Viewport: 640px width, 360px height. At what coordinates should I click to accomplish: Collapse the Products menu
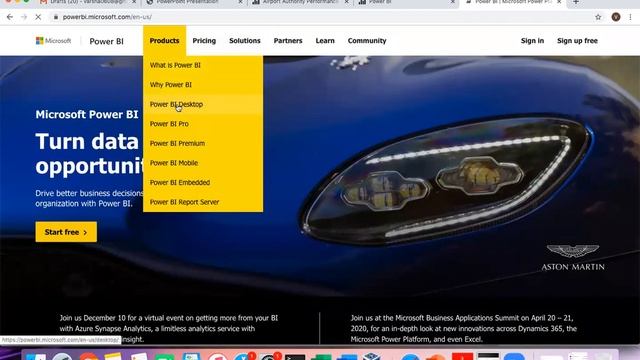(x=164, y=41)
